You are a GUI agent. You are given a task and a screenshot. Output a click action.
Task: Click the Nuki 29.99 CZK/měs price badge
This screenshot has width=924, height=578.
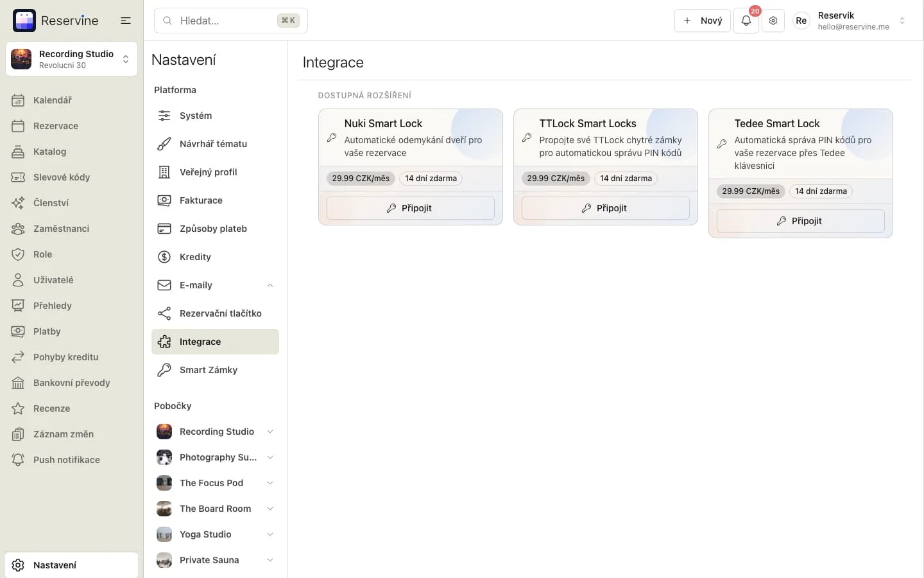click(361, 179)
